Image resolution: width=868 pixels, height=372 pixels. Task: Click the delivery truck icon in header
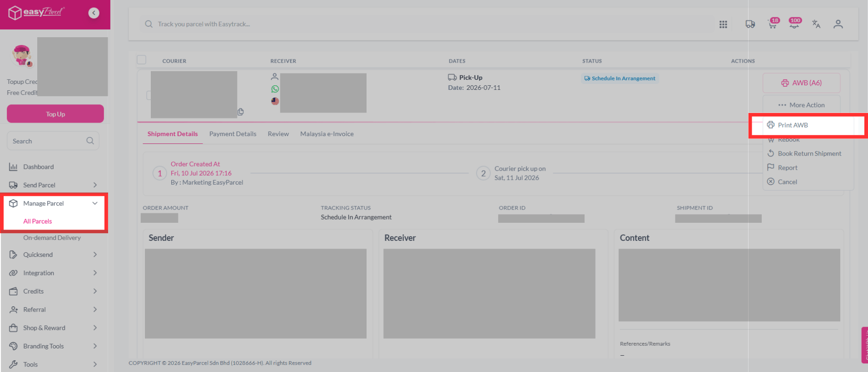(x=750, y=24)
